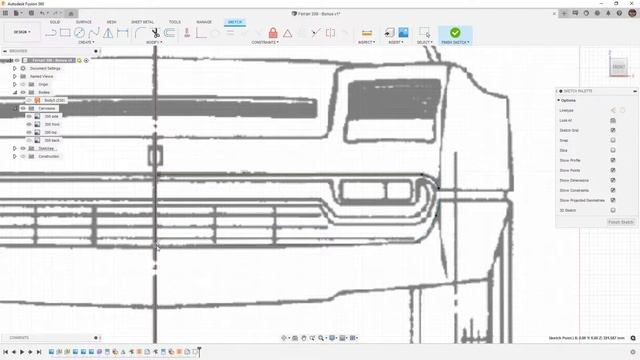Expand the Construction node

[x=15, y=156]
